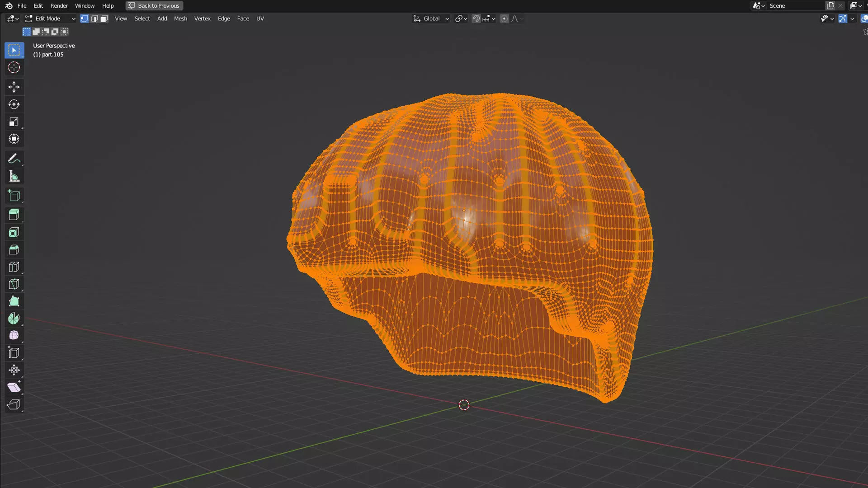Toggle snapping magnet on

click(x=476, y=19)
